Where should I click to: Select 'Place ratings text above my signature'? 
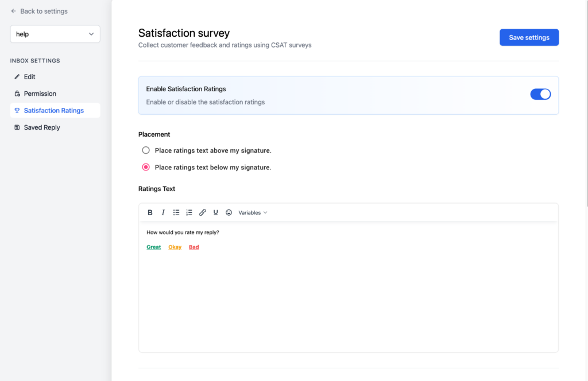(x=145, y=150)
